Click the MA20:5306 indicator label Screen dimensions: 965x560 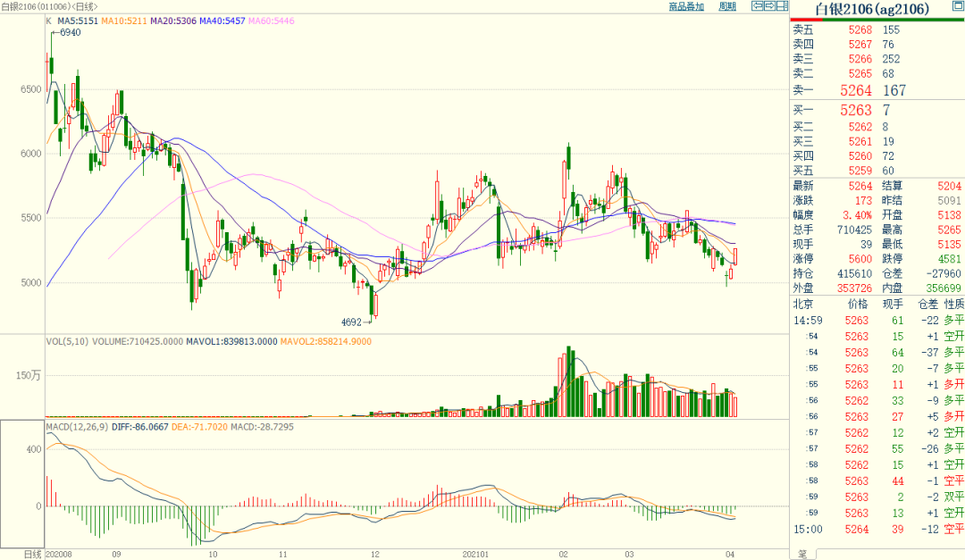tap(173, 21)
